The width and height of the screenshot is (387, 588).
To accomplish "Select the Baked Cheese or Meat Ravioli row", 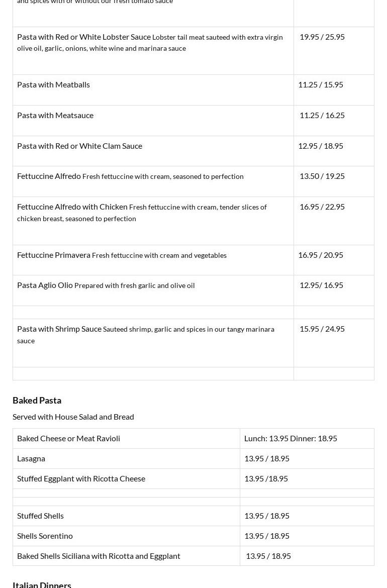I will tap(68, 438).
